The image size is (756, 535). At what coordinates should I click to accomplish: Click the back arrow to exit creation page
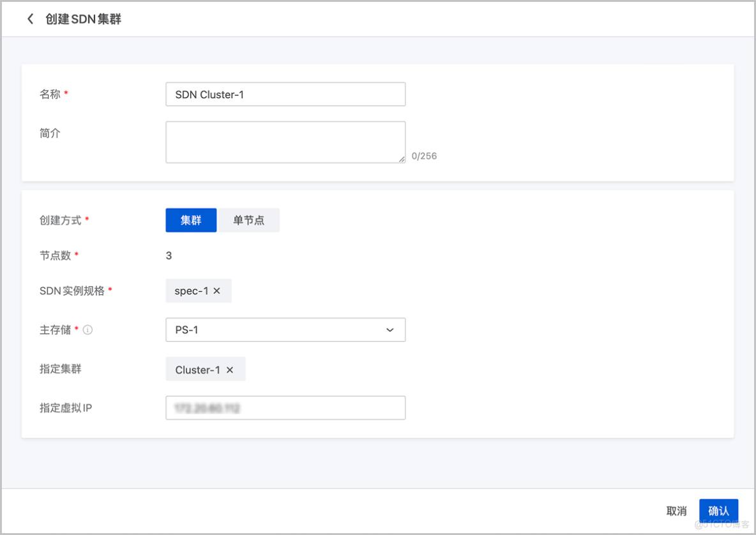point(30,19)
